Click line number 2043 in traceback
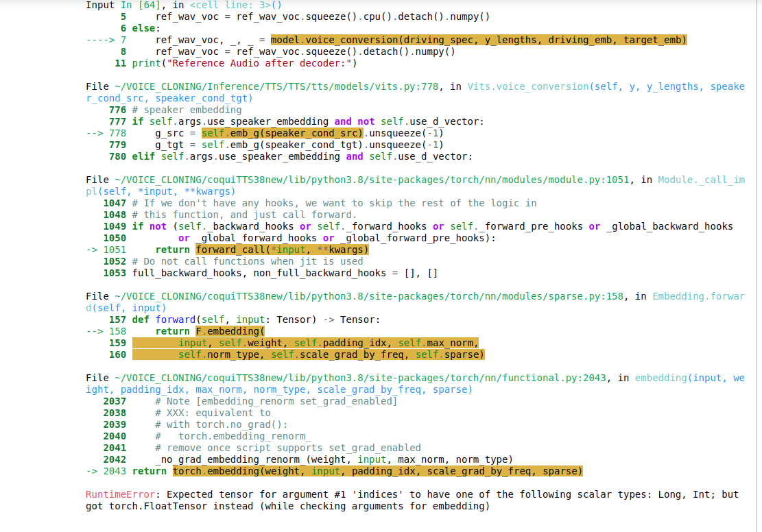Image resolution: width=762 pixels, height=532 pixels. tap(115, 471)
